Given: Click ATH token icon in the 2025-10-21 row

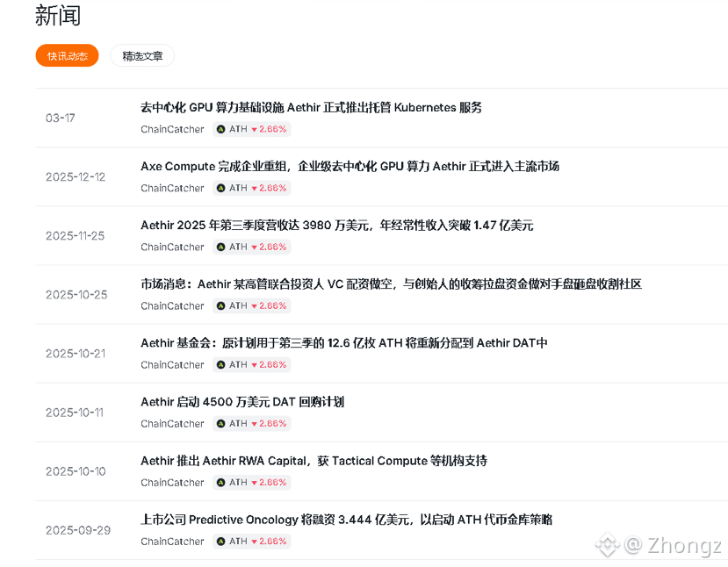Looking at the screenshot, I should (x=221, y=365).
